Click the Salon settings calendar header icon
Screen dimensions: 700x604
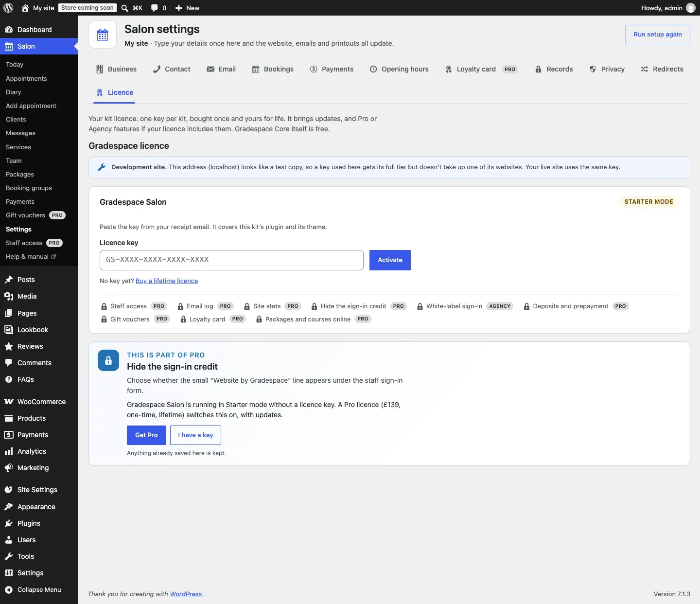pos(103,35)
